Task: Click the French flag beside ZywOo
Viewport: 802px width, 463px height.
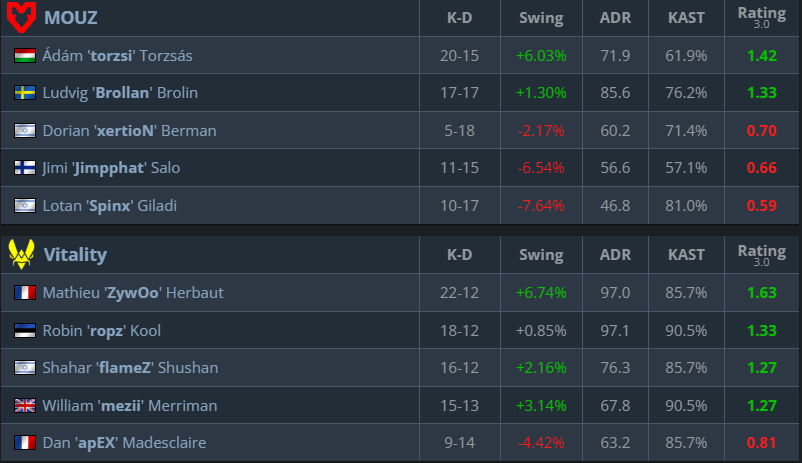Action: (25, 293)
